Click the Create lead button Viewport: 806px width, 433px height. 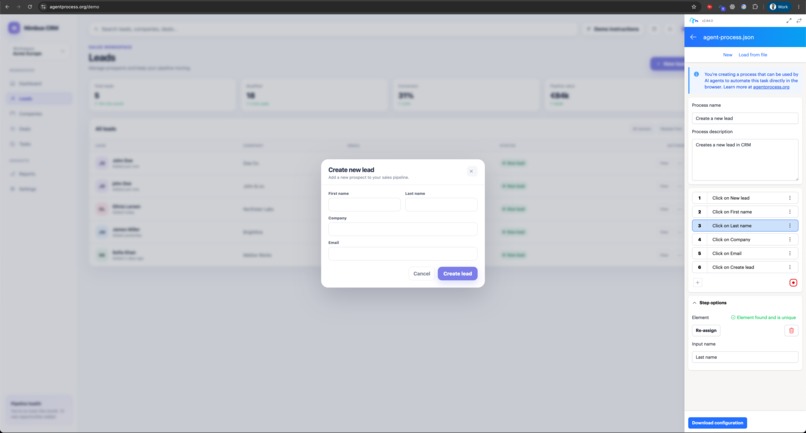[457, 274]
